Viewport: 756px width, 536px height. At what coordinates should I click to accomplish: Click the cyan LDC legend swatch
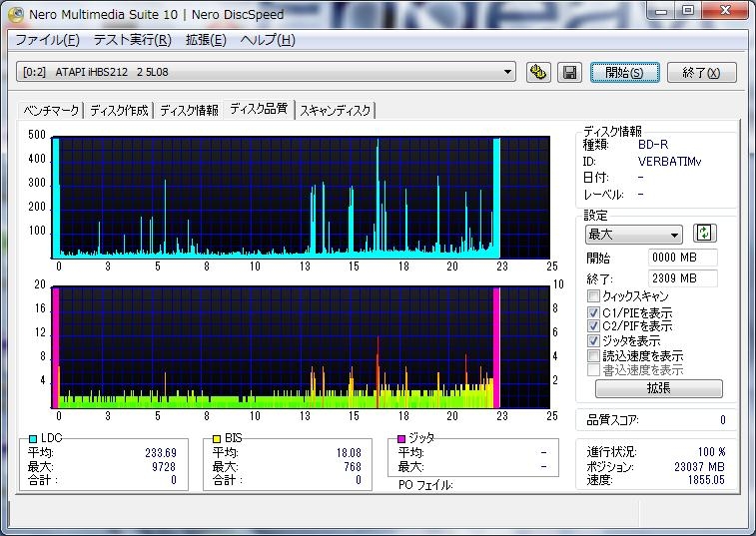(x=33, y=438)
